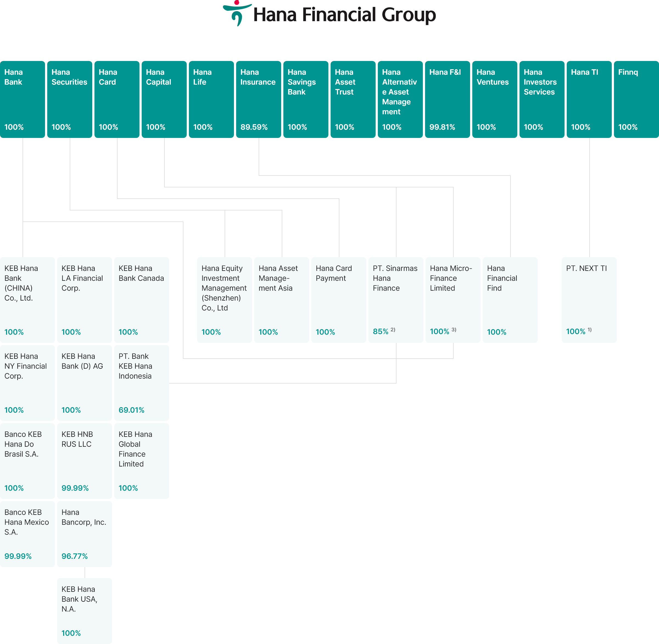659x644 pixels.
Task: Select KEB Hana Bank (CHINA) Co., Ltd.
Action: 27,300
